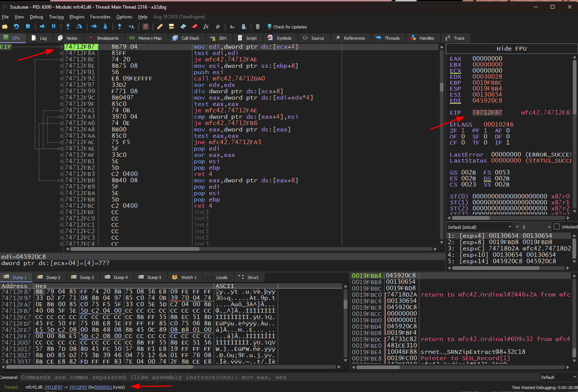
Task: Stop the debugging session
Action: [28, 27]
